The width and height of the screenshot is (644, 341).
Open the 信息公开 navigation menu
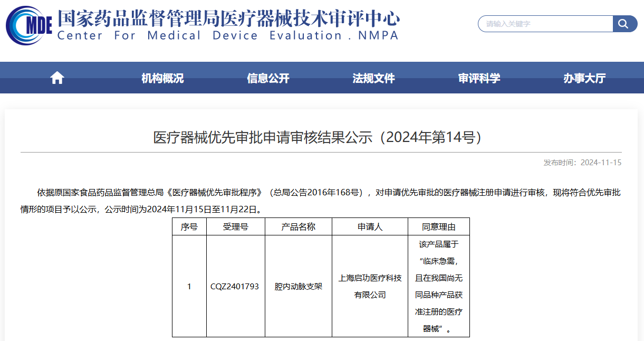click(268, 78)
